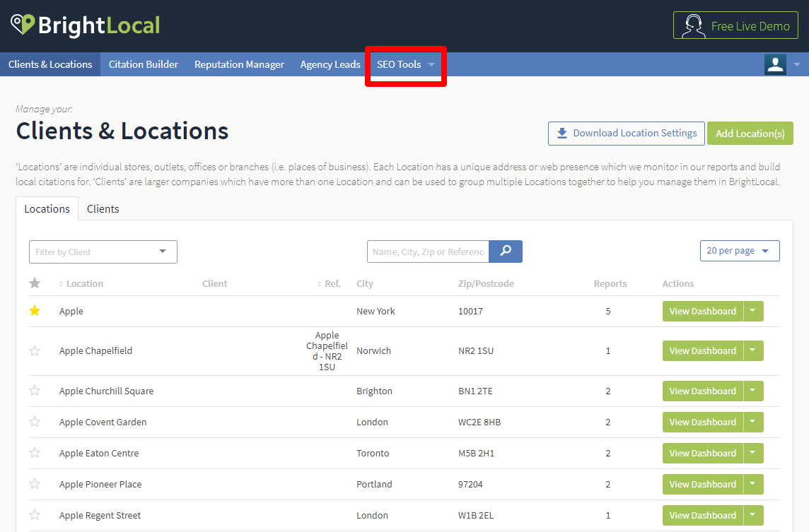Star the Apple Pioneer Place location

[35, 483]
